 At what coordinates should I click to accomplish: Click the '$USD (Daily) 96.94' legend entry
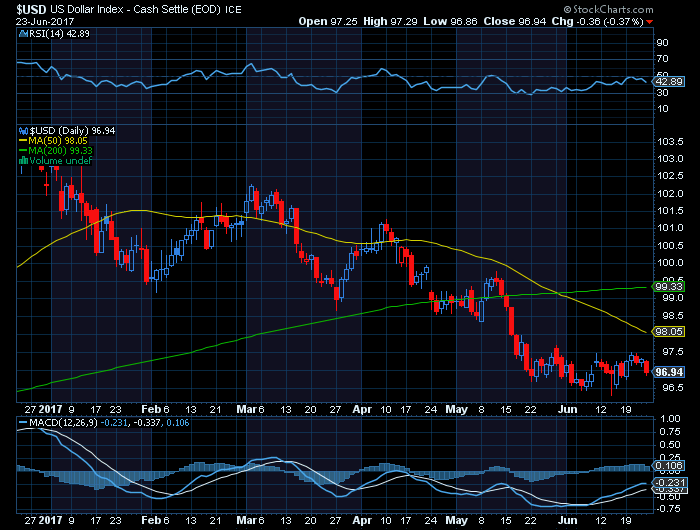pos(72,131)
